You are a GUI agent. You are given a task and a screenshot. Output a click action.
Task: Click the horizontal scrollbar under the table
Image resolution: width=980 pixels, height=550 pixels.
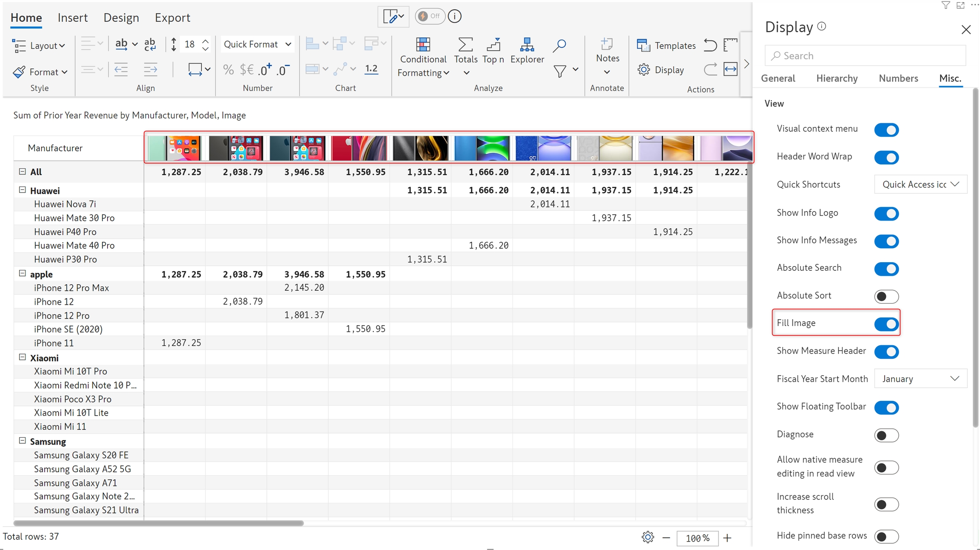158,523
